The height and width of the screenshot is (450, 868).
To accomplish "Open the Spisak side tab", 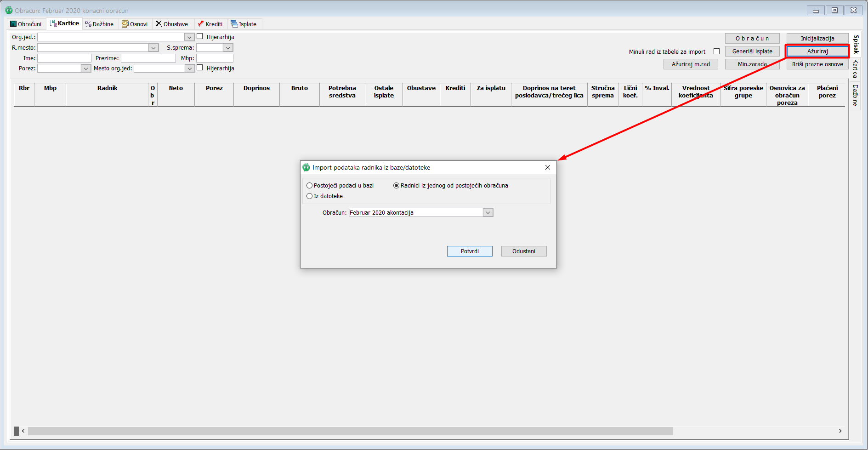I will pyautogui.click(x=856, y=44).
